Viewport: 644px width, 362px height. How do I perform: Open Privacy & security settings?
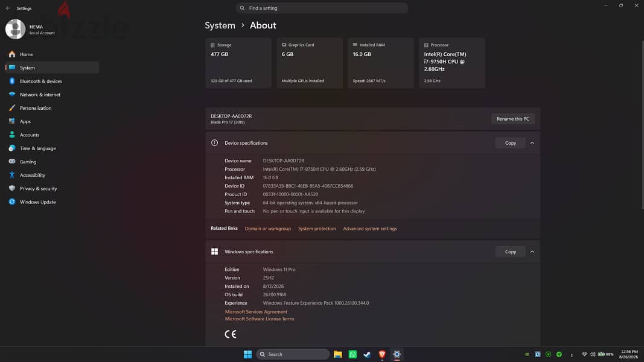[52, 188]
